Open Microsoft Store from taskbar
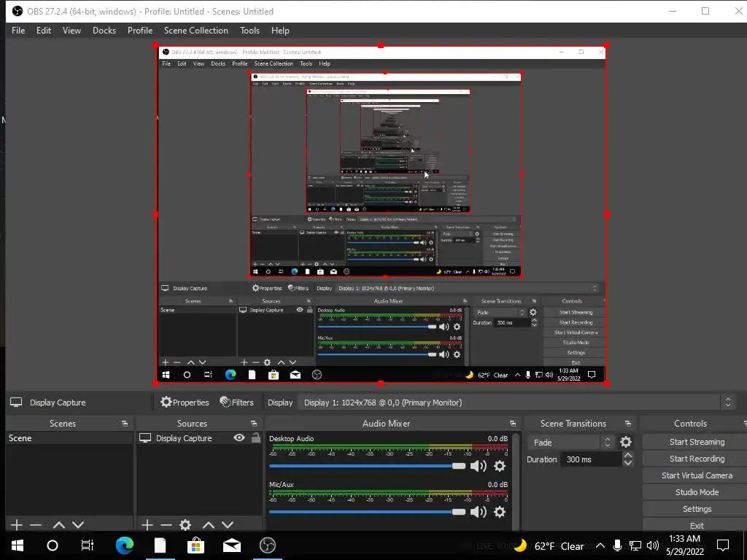The width and height of the screenshot is (747, 560). click(x=196, y=545)
